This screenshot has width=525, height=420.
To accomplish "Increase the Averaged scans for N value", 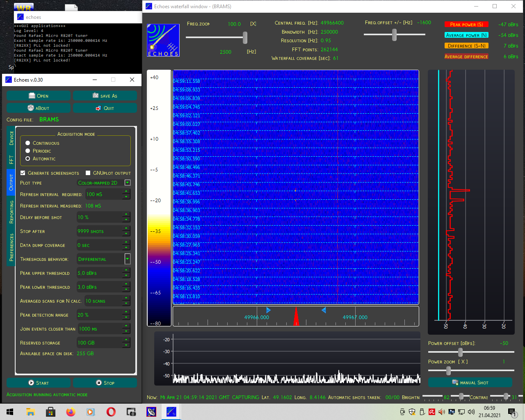I will (x=126, y=298).
